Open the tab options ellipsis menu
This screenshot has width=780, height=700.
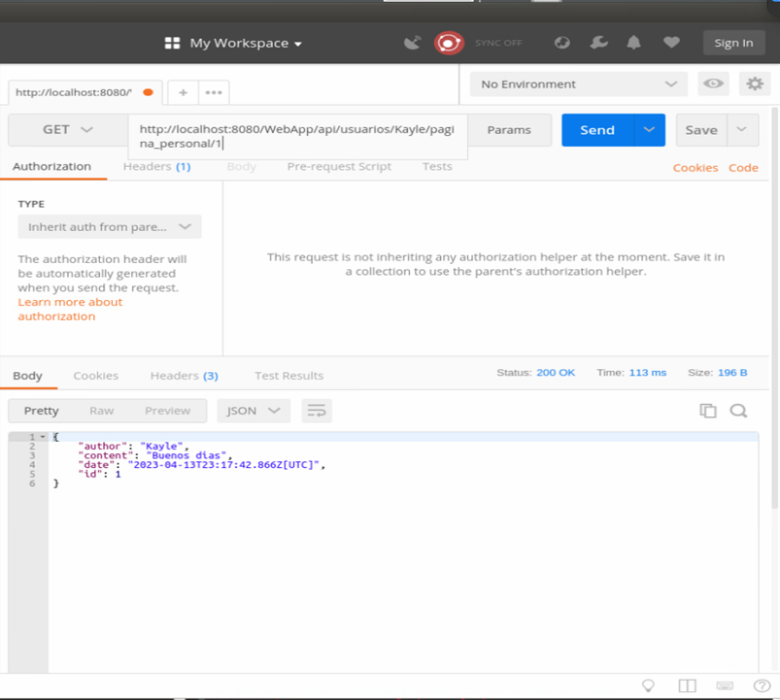click(214, 92)
